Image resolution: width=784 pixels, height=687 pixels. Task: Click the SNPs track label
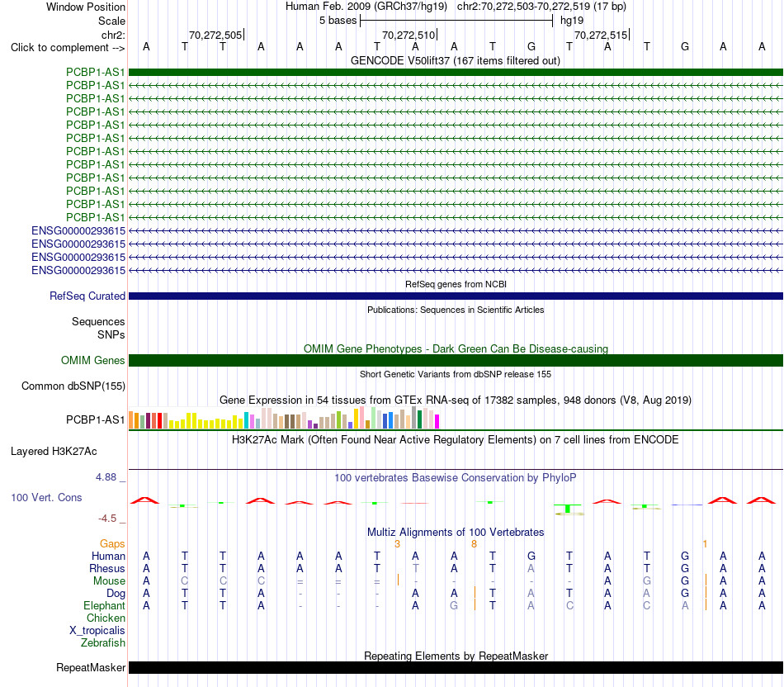click(111, 334)
